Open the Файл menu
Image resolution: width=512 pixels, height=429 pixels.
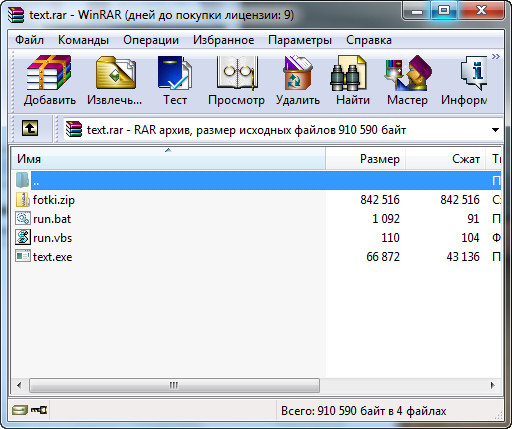click(29, 40)
